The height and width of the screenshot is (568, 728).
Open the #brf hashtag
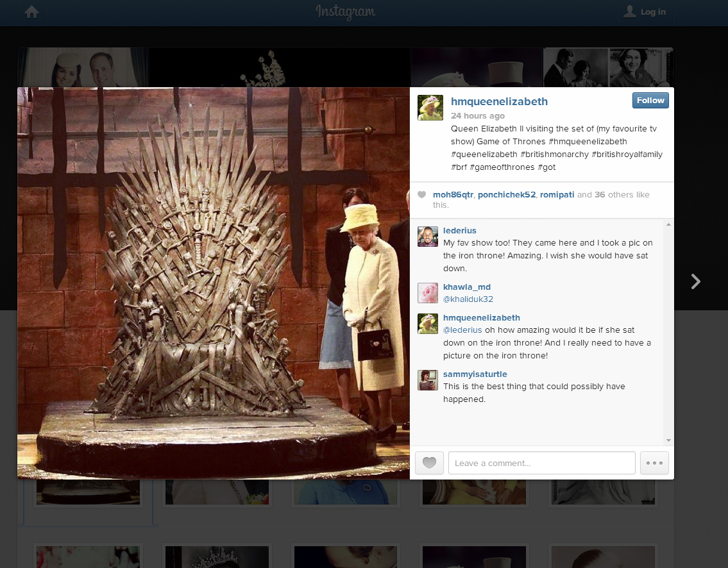click(x=459, y=167)
